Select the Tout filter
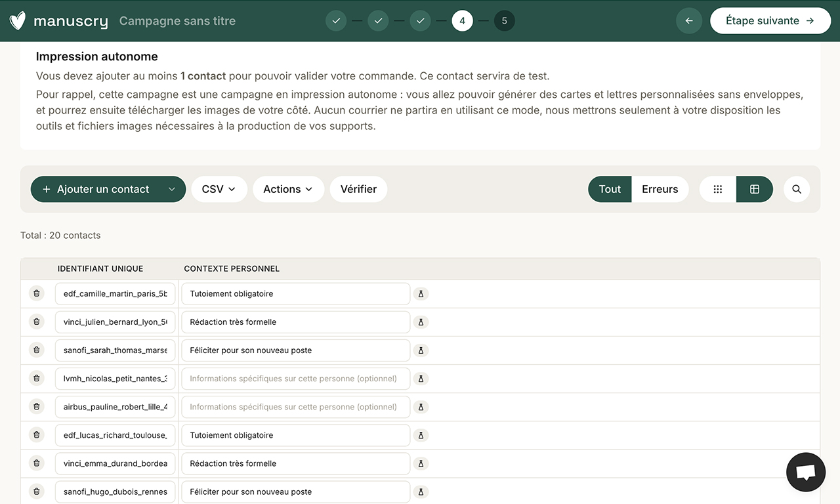The image size is (840, 504). (609, 188)
